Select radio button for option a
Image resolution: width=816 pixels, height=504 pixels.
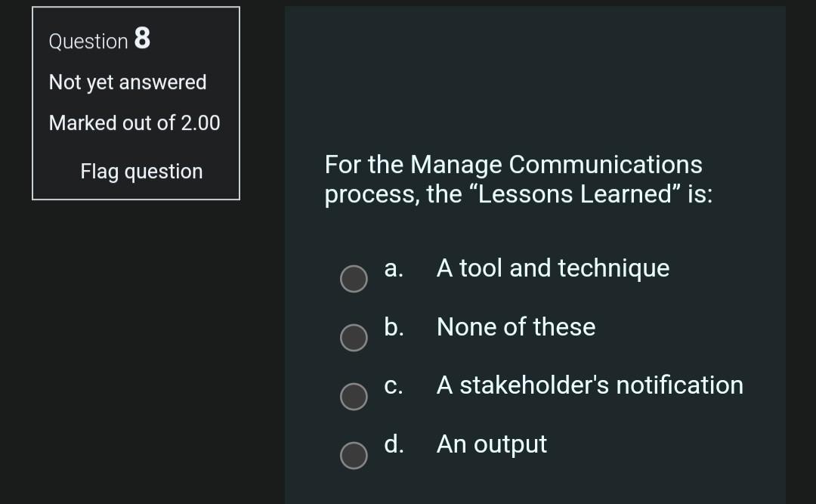(353, 279)
